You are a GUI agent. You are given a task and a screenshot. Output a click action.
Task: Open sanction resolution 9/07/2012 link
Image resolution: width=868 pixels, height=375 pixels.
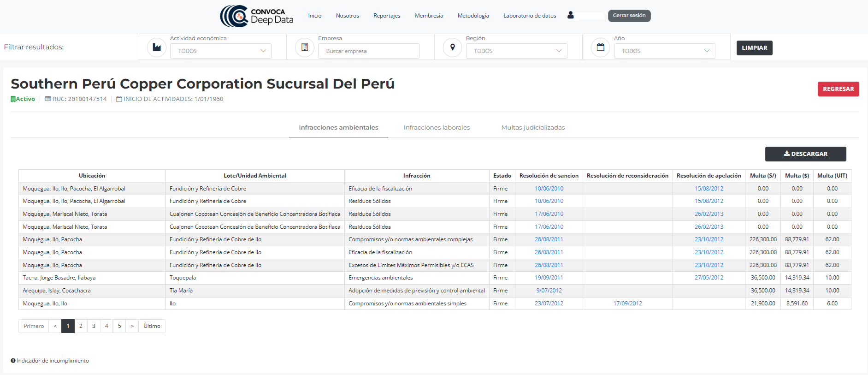549,291
